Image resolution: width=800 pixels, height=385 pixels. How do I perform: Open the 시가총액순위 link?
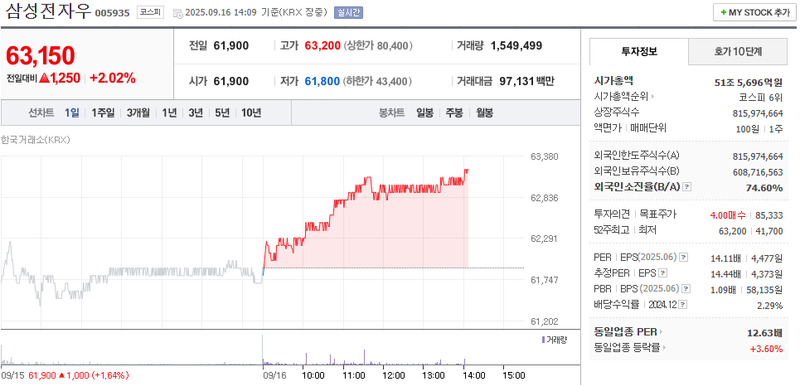621,96
